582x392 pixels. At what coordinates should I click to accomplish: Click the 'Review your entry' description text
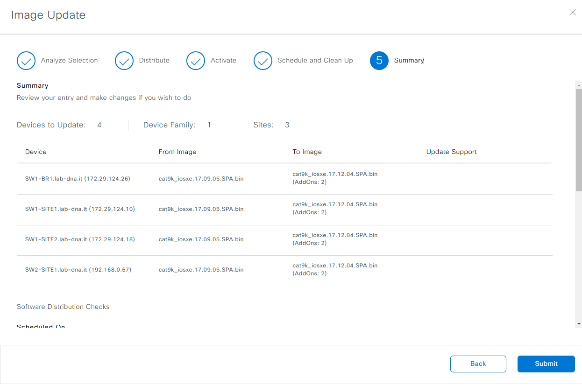(x=104, y=98)
